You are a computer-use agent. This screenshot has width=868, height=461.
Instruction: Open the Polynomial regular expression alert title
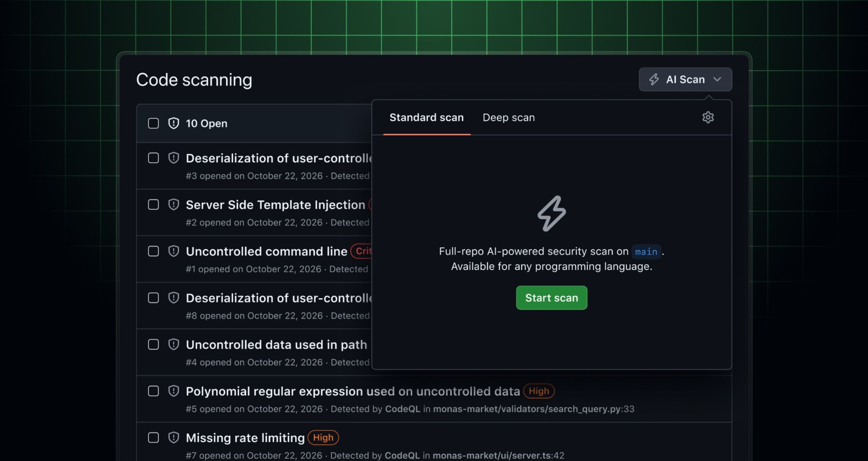[353, 391]
